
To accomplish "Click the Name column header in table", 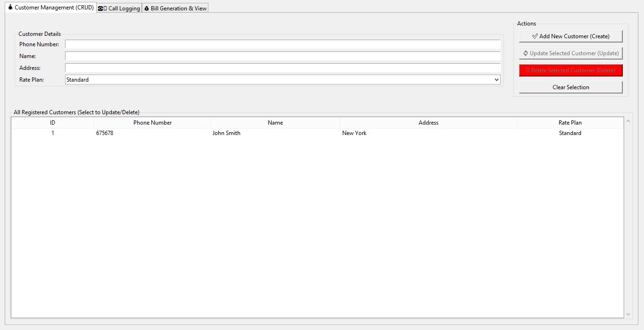I will tap(275, 123).
